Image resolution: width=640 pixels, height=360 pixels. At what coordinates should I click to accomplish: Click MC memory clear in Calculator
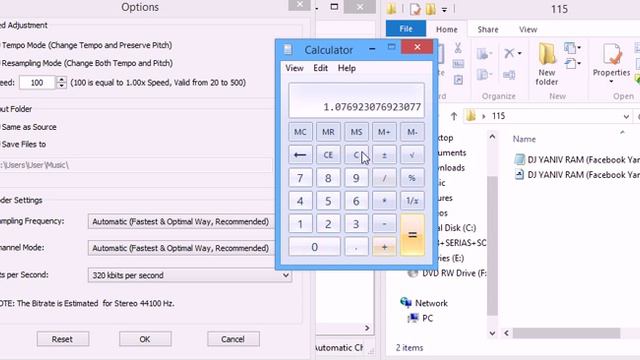(x=300, y=132)
